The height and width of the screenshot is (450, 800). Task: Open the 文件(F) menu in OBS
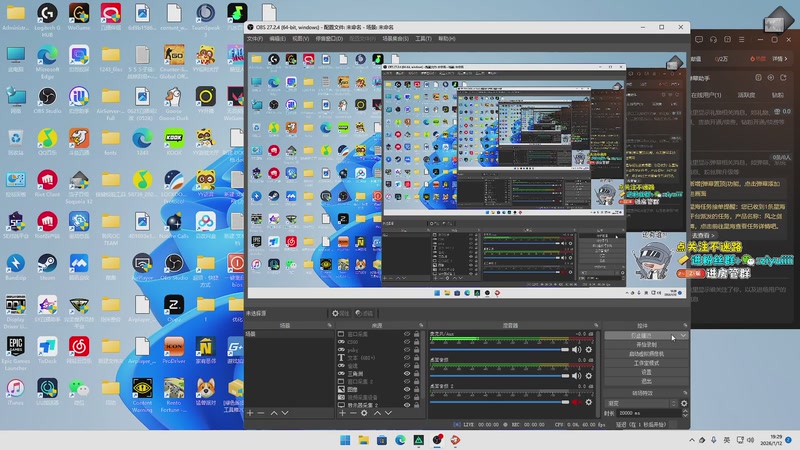(x=255, y=38)
